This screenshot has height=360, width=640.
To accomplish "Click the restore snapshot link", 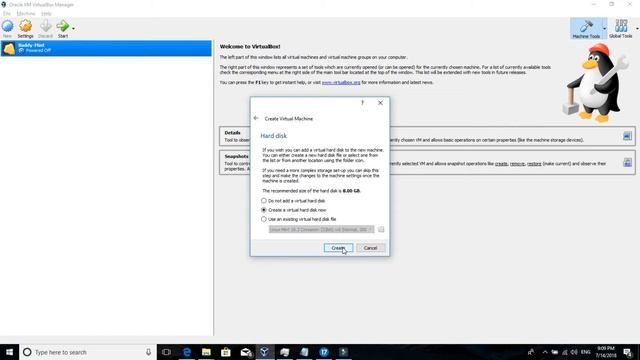I will [534, 164].
